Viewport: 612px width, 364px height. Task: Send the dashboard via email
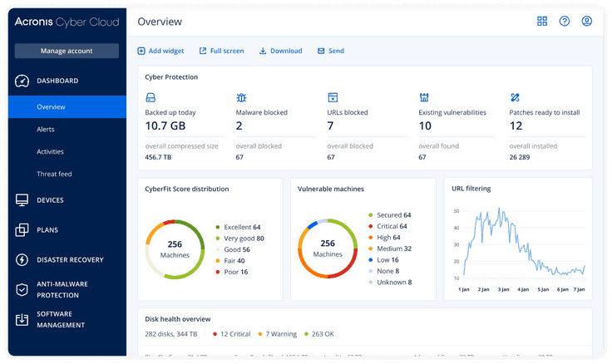point(330,51)
